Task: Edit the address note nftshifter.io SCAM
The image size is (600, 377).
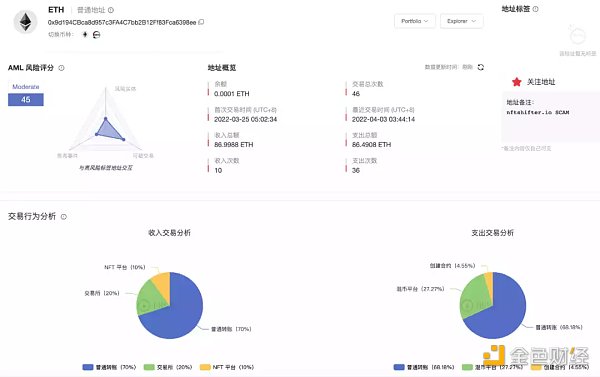Action: click(538, 112)
